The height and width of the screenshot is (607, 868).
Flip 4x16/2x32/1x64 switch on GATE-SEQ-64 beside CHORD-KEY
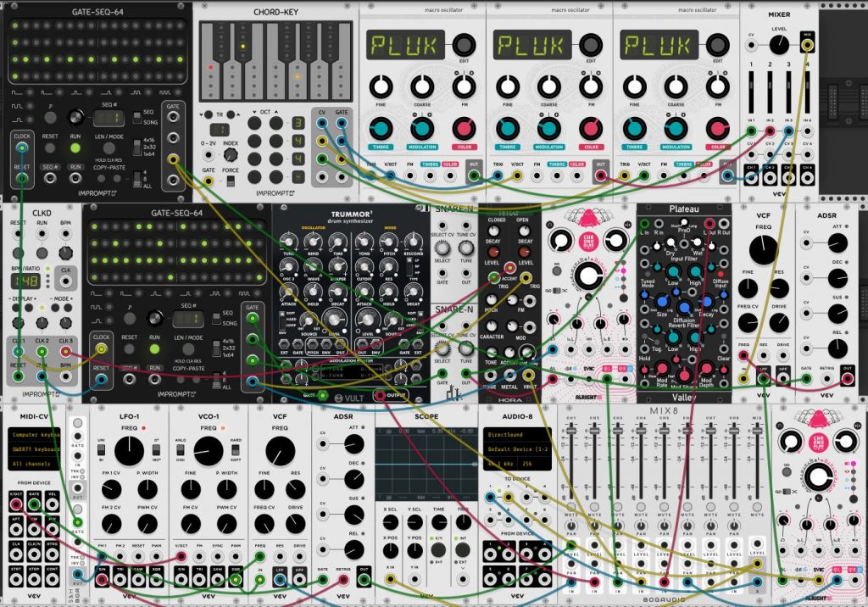coord(136,147)
